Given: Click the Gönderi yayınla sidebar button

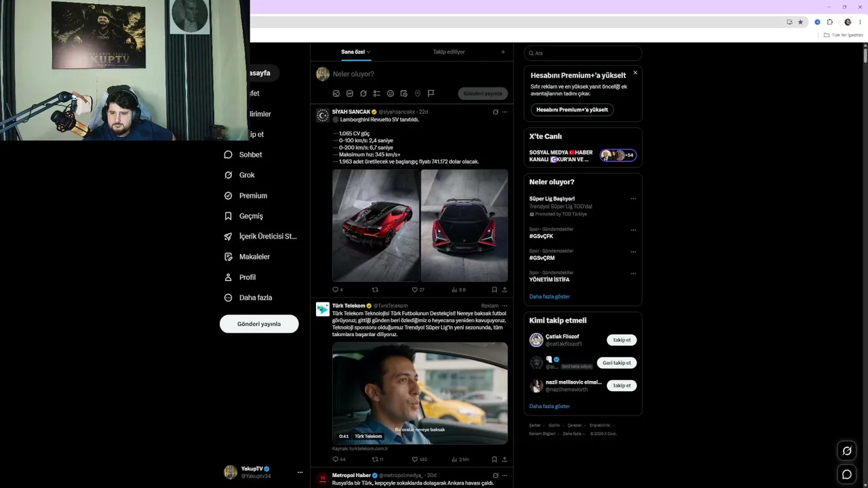Looking at the screenshot, I should pyautogui.click(x=259, y=324).
